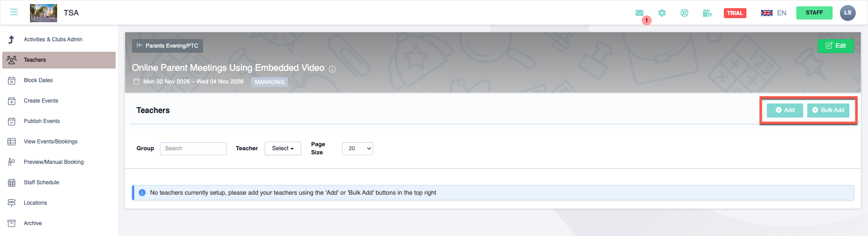Image resolution: width=868 pixels, height=236 pixels.
Task: Click the info icon beside event title
Action: (332, 69)
